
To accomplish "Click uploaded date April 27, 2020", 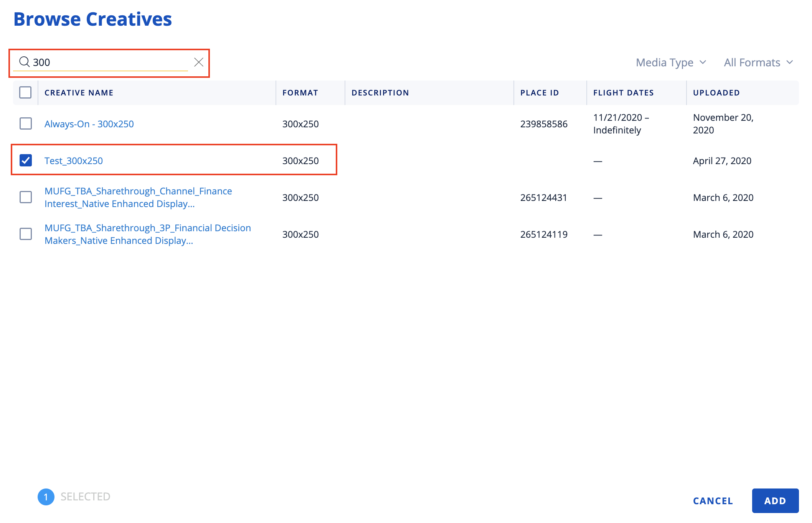I will click(x=722, y=161).
